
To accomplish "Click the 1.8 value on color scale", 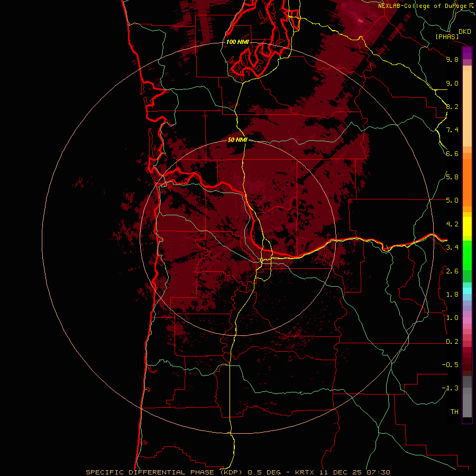I will [452, 295].
